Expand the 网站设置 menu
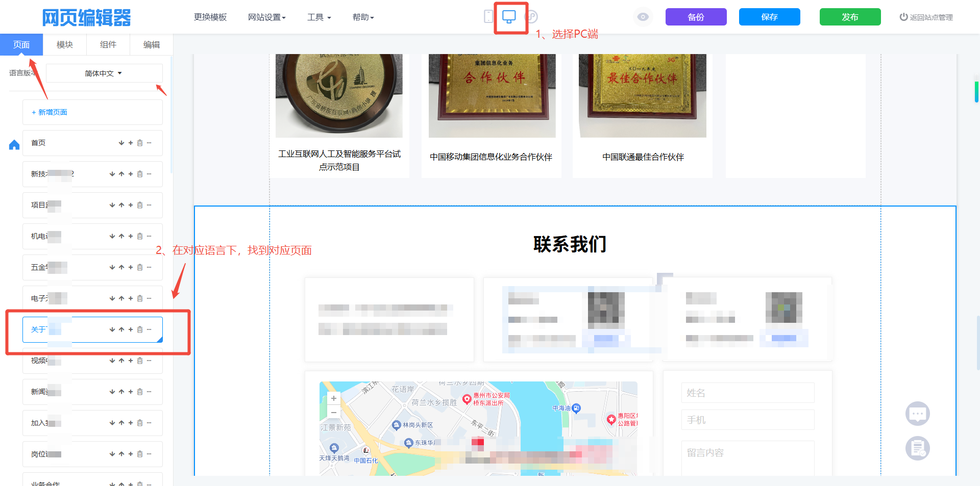This screenshot has width=980, height=486. coord(266,17)
